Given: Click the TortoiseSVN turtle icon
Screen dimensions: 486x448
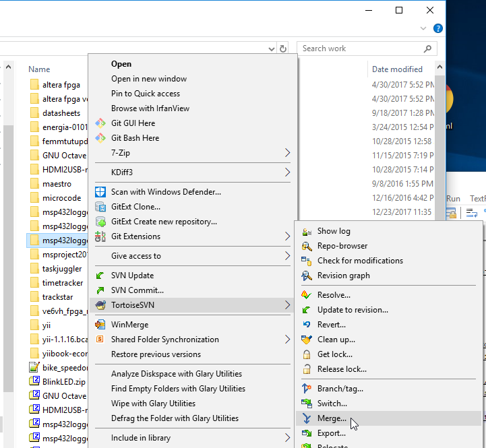Looking at the screenshot, I should point(100,305).
